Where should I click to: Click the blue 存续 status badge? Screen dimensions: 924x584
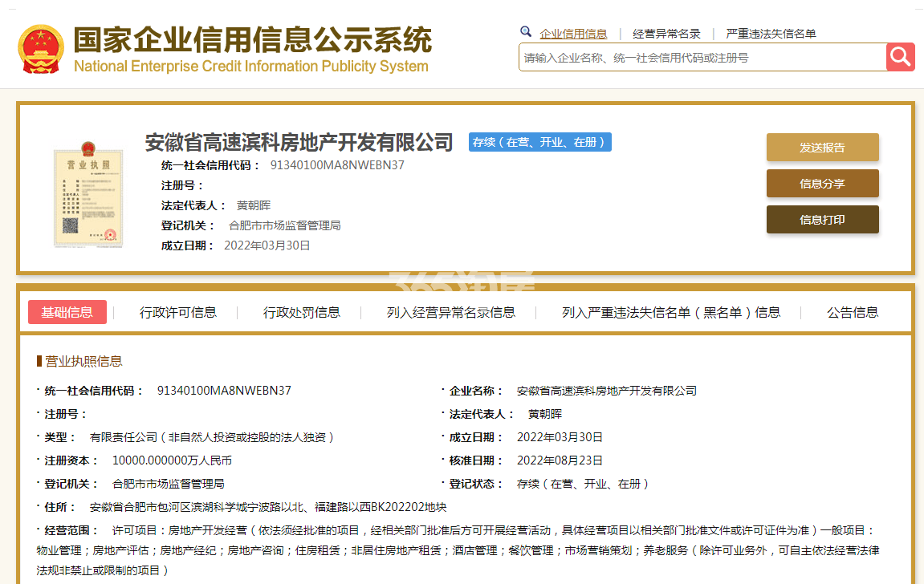tap(540, 143)
